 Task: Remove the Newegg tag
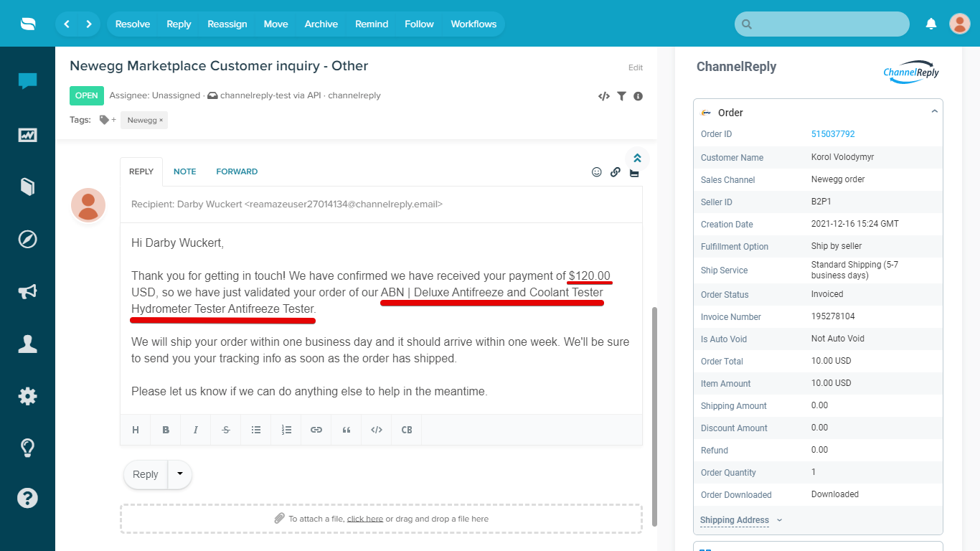(161, 121)
